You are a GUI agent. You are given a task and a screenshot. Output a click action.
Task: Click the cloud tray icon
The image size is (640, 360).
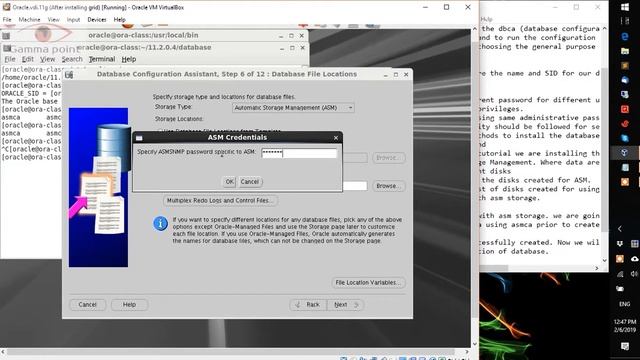pyautogui.click(x=634, y=259)
